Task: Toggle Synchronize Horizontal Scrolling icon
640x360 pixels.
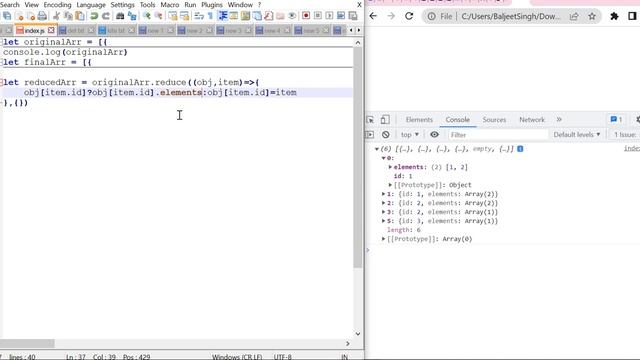Action: (x=184, y=16)
